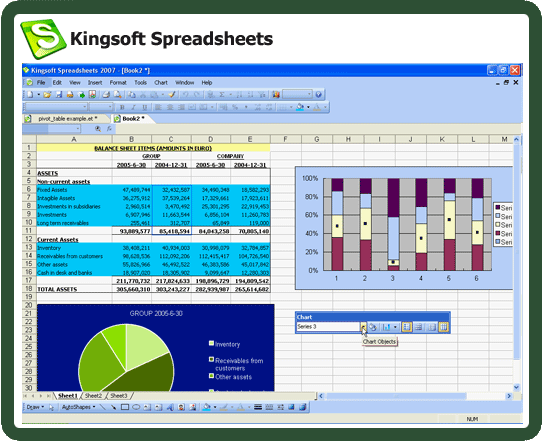Click the Select Objects pointer icon
The width and height of the screenshot is (543, 441).
51,407
